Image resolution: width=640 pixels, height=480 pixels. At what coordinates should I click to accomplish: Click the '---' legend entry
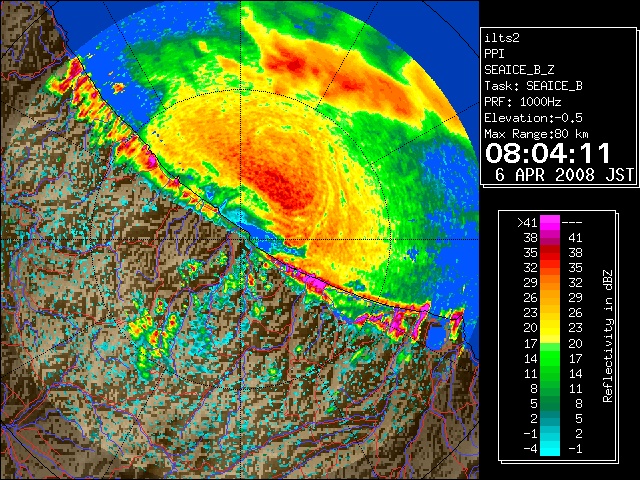[572, 222]
